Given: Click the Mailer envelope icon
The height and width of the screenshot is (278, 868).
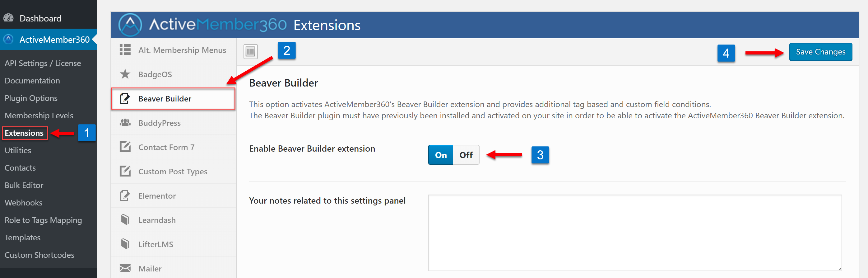Looking at the screenshot, I should (x=125, y=268).
